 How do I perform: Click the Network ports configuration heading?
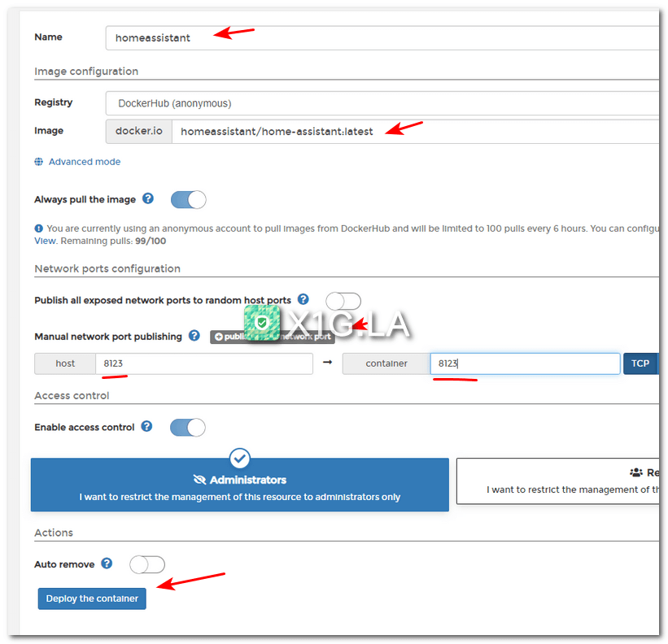(107, 268)
